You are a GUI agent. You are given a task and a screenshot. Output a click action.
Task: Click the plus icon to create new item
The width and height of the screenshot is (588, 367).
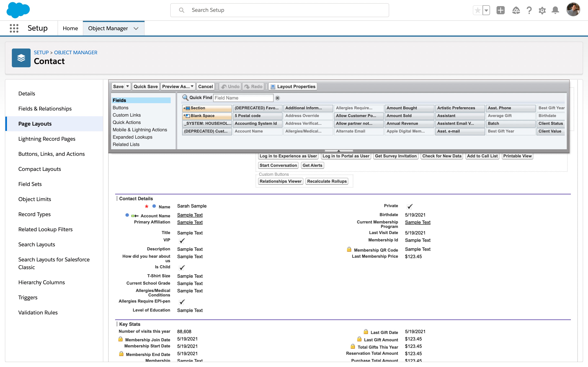pos(501,10)
